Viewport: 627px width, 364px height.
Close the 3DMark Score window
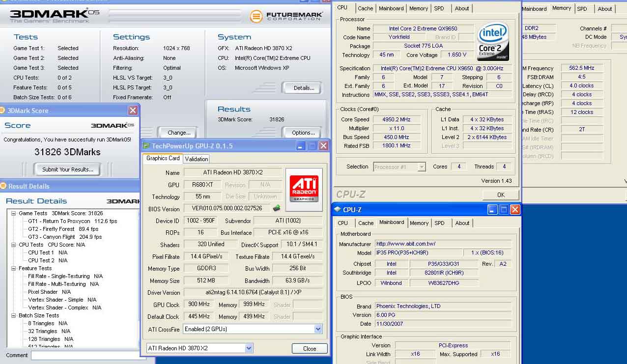coord(133,111)
